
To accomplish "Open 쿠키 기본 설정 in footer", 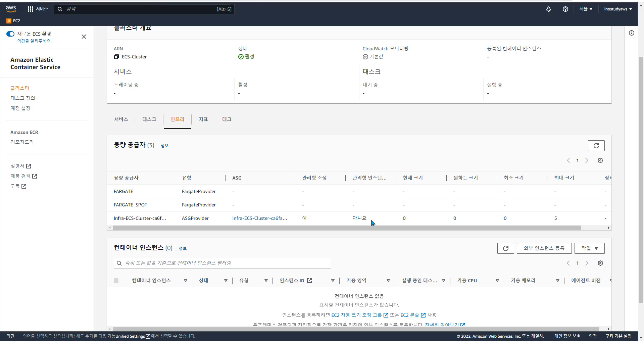I will point(618,336).
